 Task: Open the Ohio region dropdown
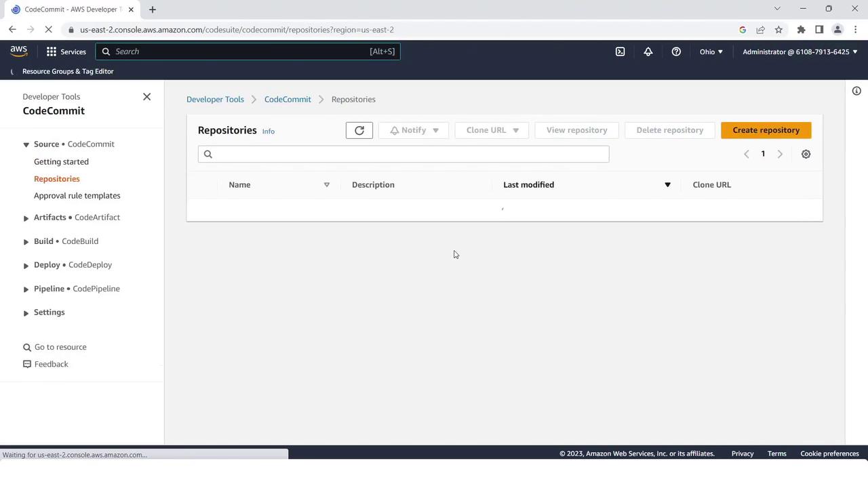point(711,52)
